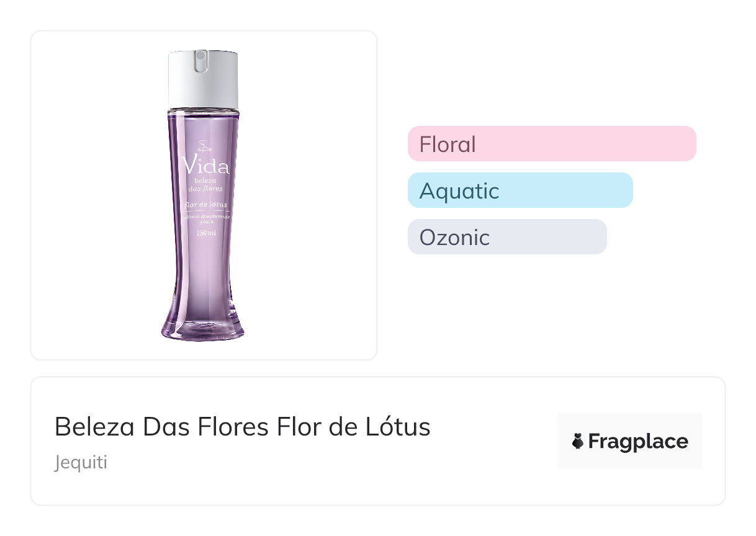Image resolution: width=756 pixels, height=536 pixels.
Task: Click the word Floral in the pink bar
Action: [448, 145]
